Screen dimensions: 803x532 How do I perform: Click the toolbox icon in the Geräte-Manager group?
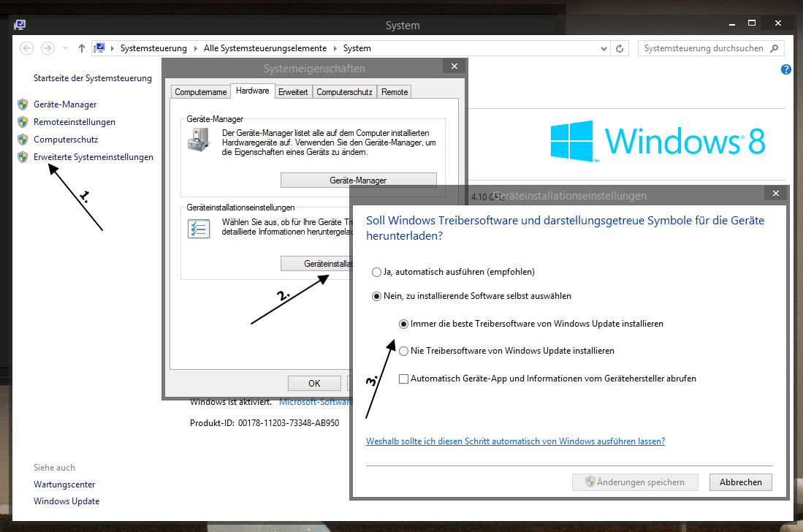[199, 140]
